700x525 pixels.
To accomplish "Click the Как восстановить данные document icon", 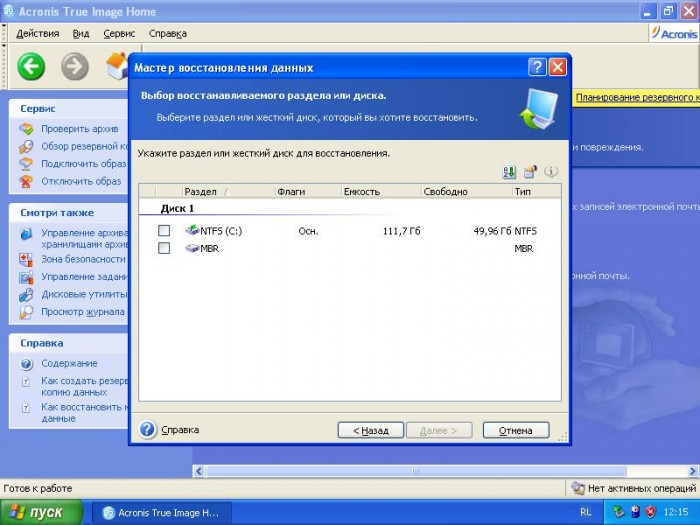I will tap(26, 408).
